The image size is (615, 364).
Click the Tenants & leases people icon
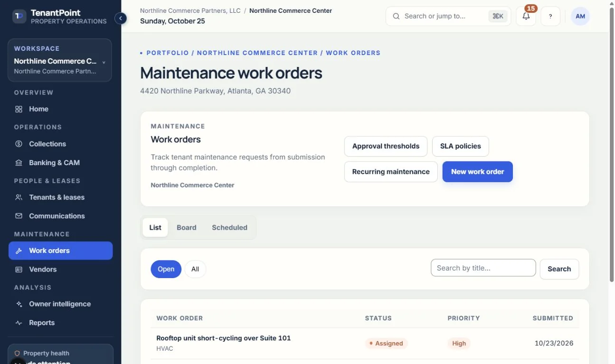click(x=19, y=197)
